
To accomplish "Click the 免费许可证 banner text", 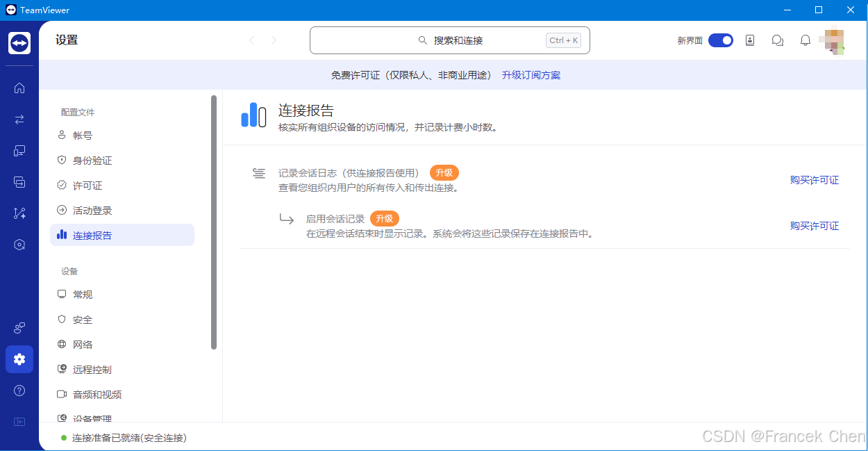I will [411, 75].
